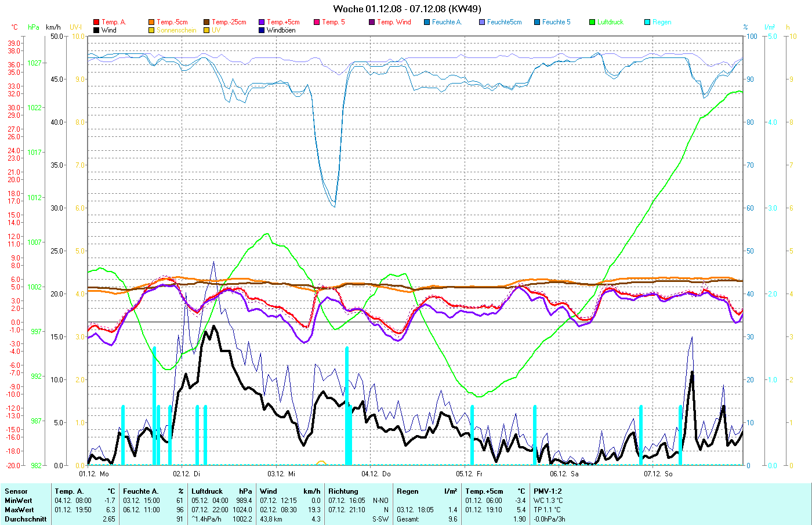Click the Temp. Wind legend label

(394, 22)
